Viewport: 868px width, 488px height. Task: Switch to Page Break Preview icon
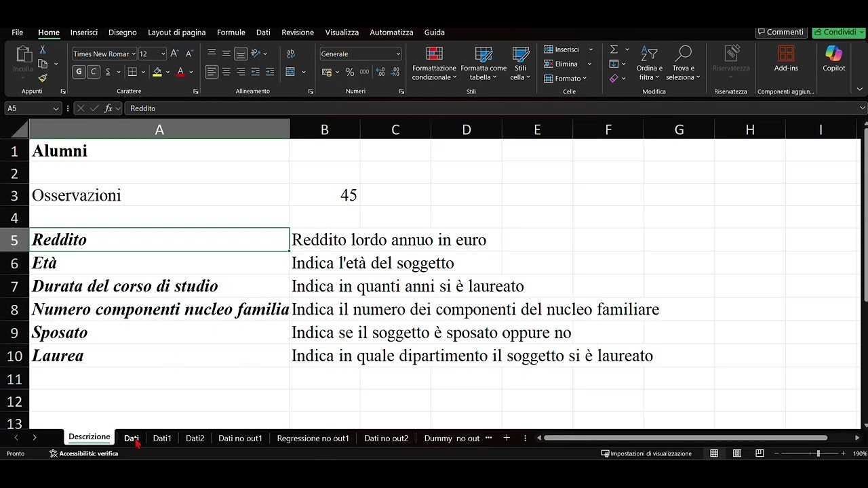tap(759, 453)
